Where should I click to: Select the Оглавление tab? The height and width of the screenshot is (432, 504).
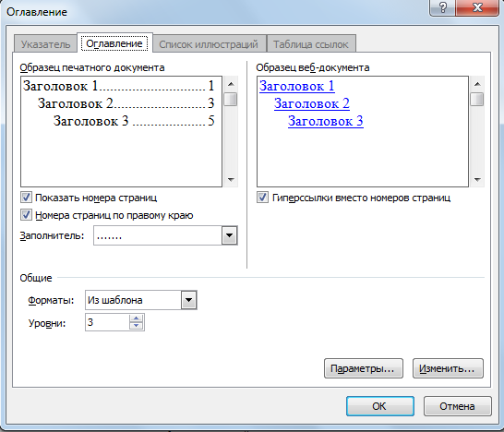(x=114, y=43)
